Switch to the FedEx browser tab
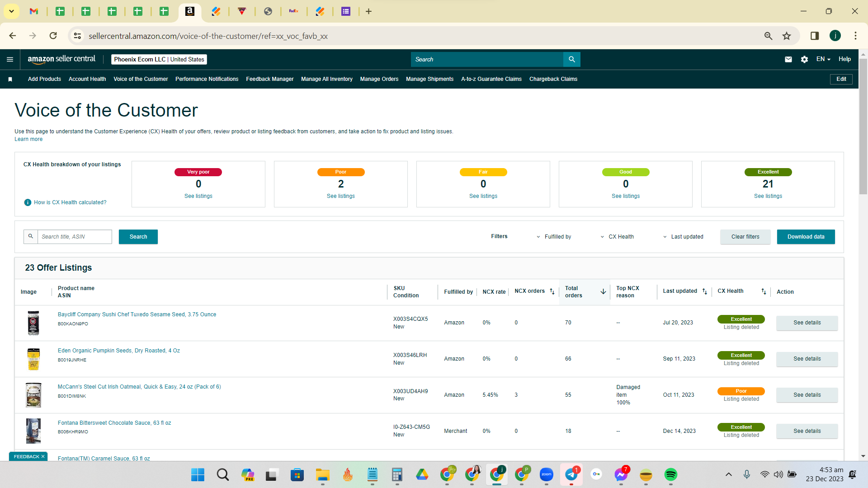This screenshot has width=868, height=488. tap(294, 11)
